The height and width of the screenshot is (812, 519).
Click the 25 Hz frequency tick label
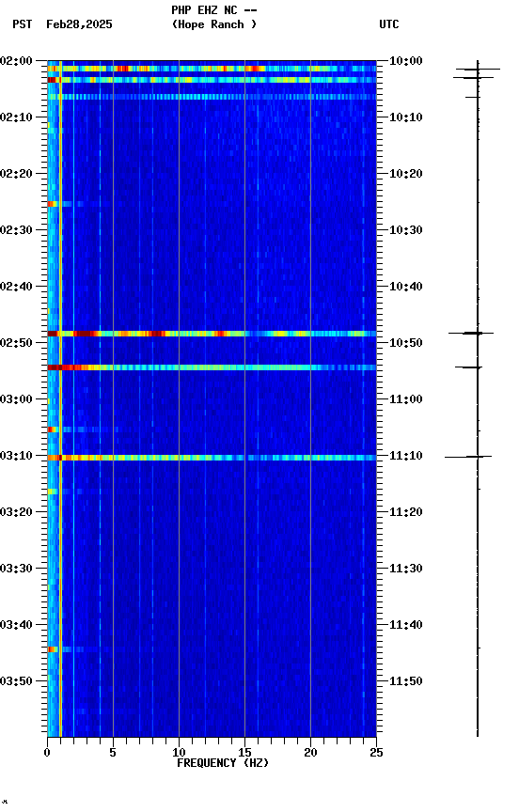click(376, 753)
